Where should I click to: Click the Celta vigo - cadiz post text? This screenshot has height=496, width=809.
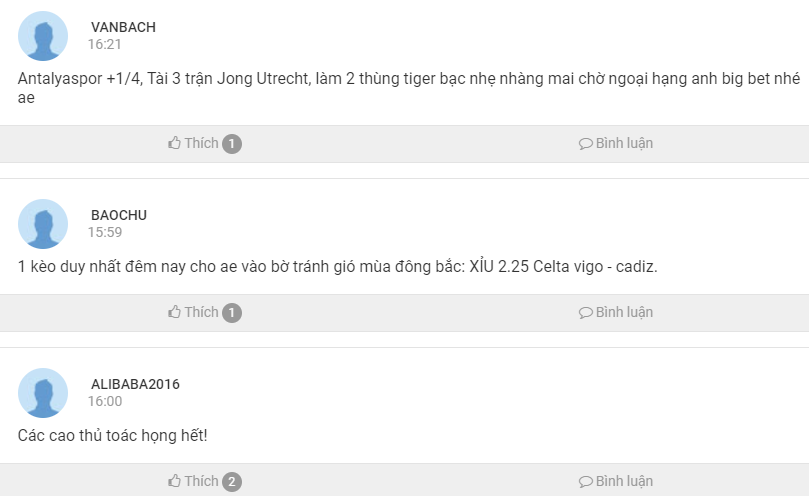337,266
